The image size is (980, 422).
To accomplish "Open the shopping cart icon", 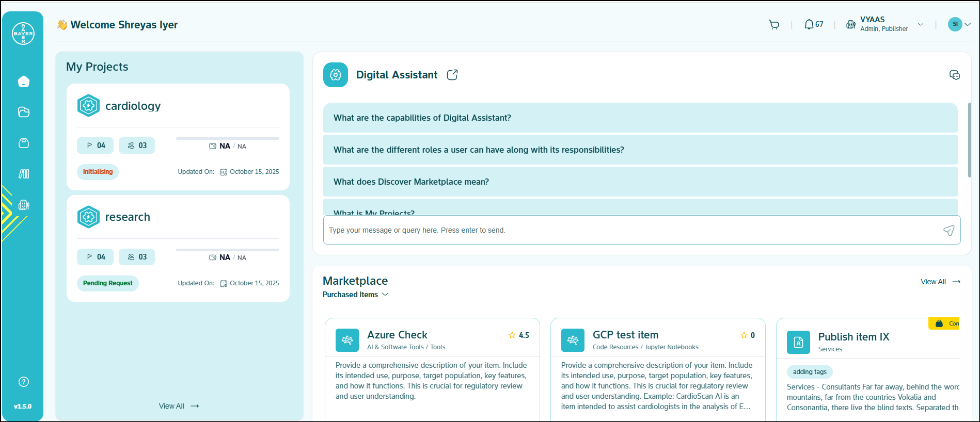I will 774,24.
